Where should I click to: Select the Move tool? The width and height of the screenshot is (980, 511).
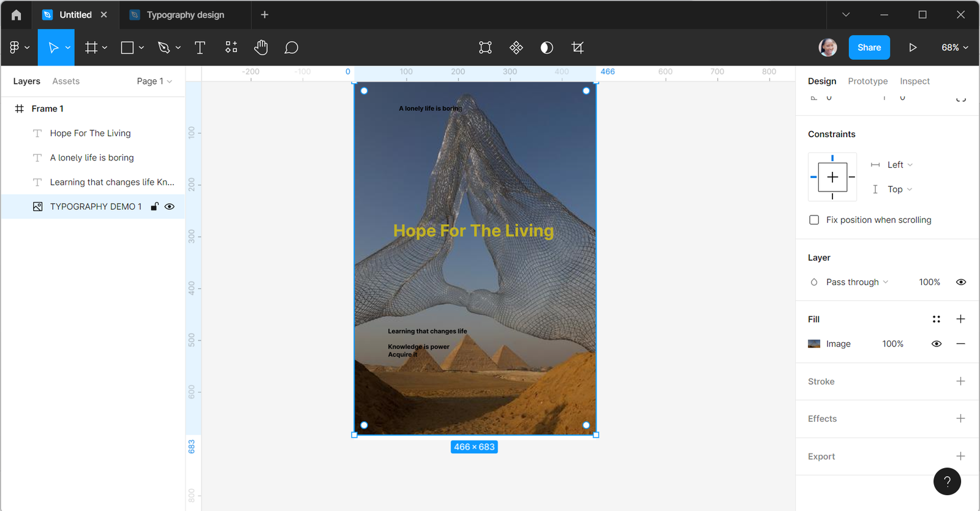pyautogui.click(x=53, y=47)
